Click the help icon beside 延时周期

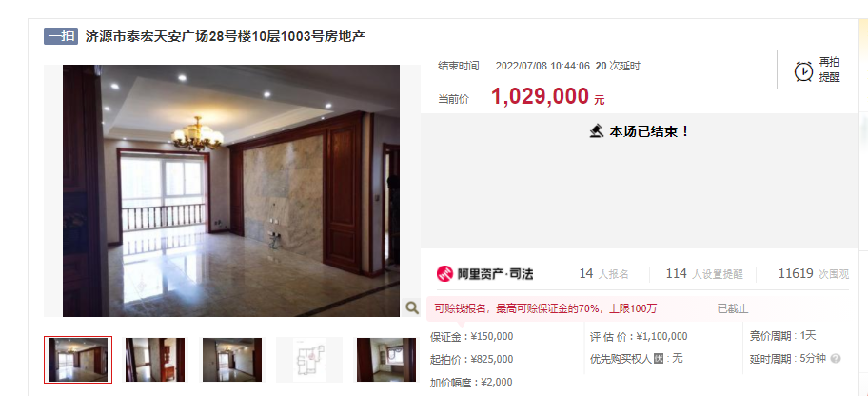tap(836, 359)
